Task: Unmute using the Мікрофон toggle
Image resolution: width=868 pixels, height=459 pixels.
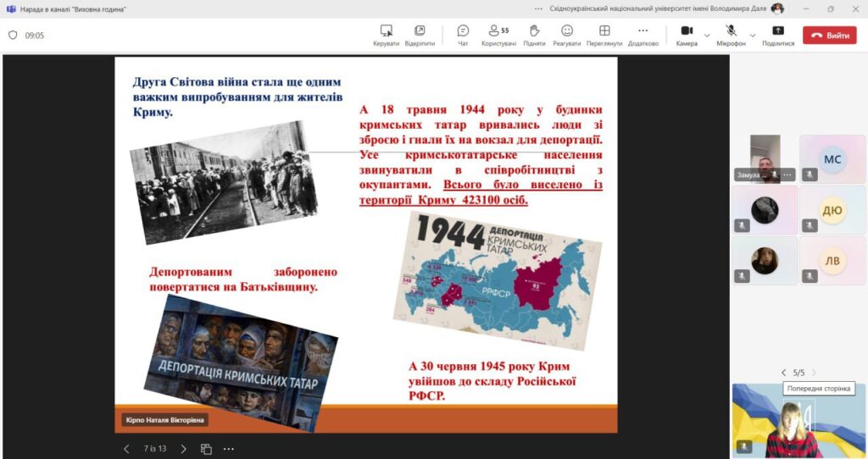Action: point(729,31)
